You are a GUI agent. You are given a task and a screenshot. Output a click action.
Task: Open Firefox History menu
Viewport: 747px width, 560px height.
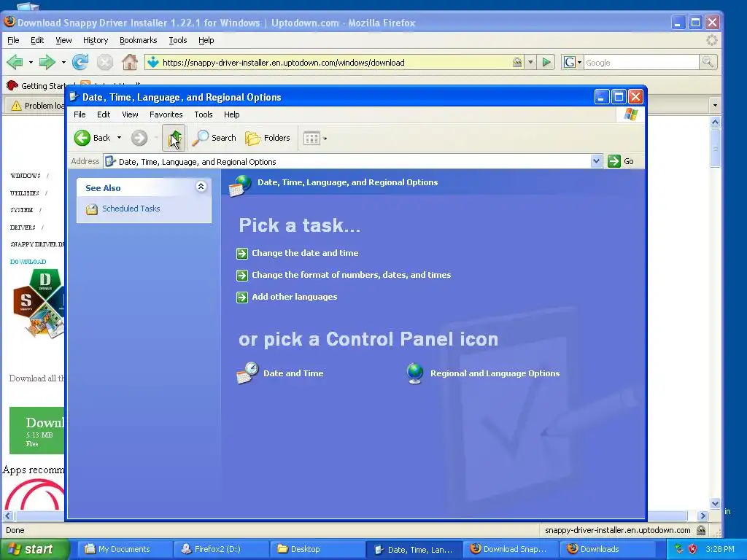pos(96,41)
